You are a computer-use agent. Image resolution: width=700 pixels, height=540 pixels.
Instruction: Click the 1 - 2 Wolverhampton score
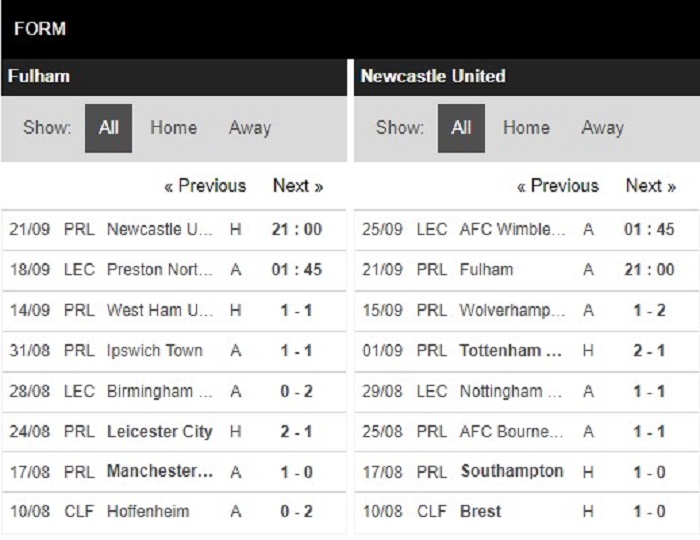click(649, 310)
